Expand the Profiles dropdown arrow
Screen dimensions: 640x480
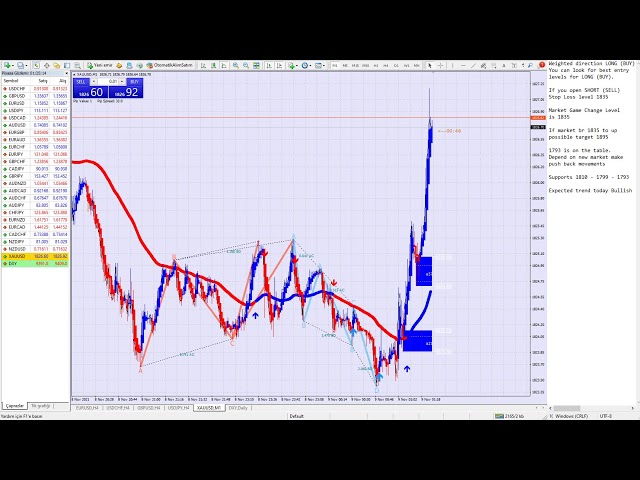pyautogui.click(x=27, y=65)
